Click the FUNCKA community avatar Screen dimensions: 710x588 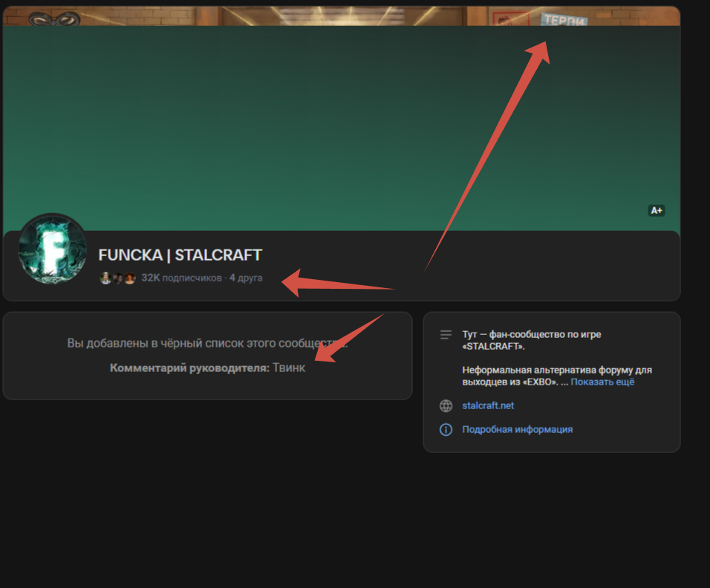[52, 249]
